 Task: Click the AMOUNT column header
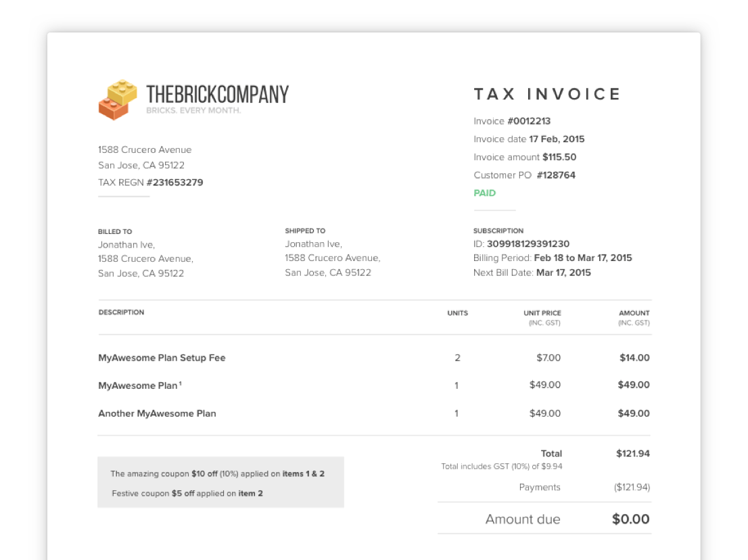click(x=634, y=313)
